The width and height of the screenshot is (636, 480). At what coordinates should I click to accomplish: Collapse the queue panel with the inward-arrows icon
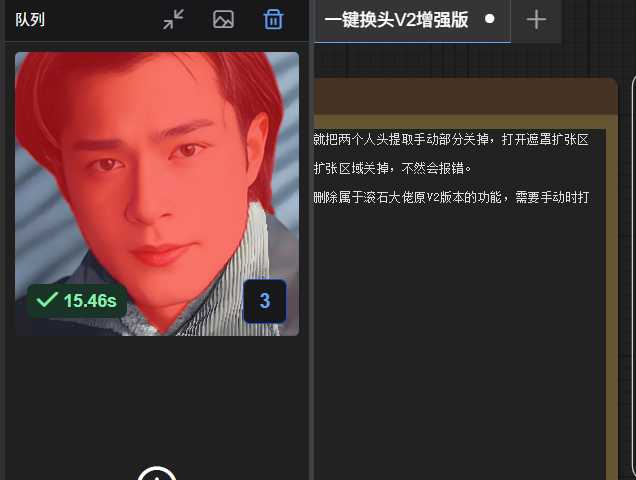pos(174,19)
